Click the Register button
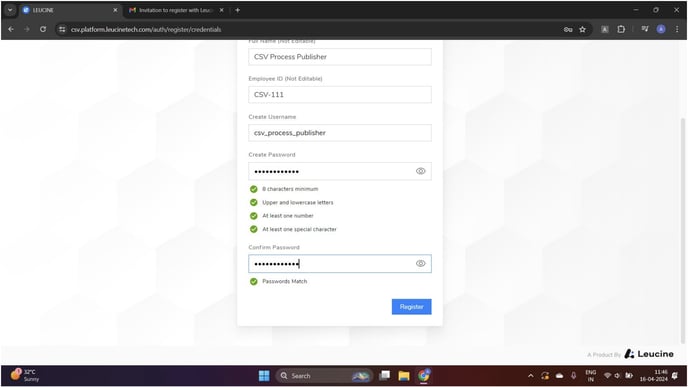The width and height of the screenshot is (688, 387). click(x=411, y=307)
